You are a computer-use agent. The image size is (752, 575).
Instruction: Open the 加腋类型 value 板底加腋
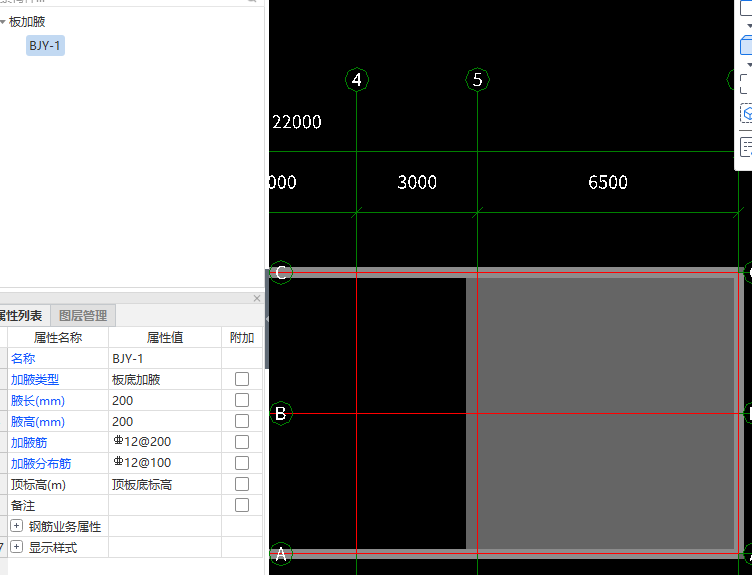[165, 379]
